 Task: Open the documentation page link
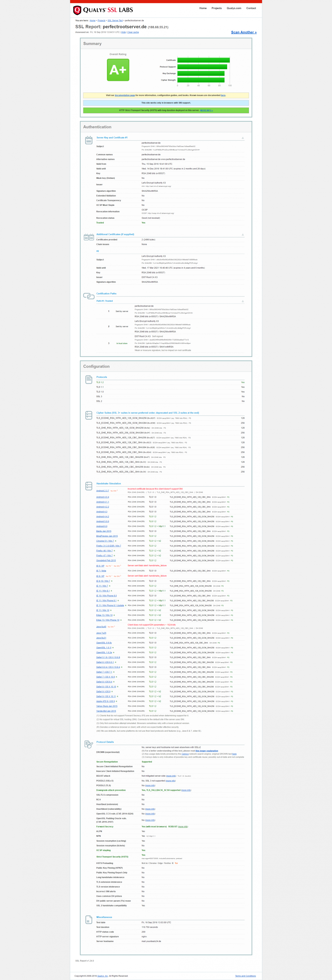coord(125,96)
